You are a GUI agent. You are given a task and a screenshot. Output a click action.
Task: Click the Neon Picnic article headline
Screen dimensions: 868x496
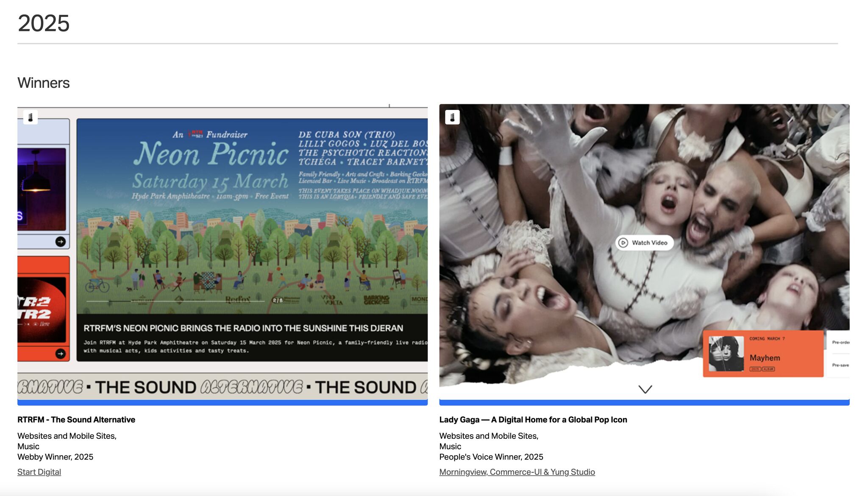[x=243, y=328]
